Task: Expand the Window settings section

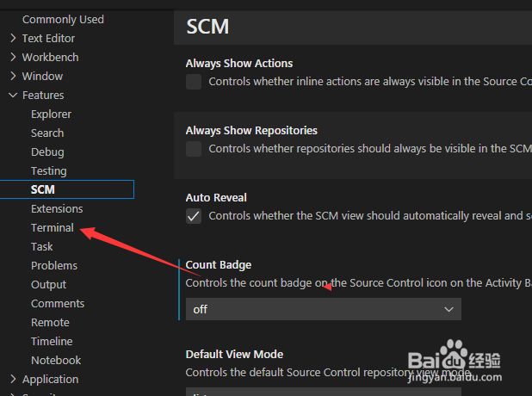Action: 42,76
